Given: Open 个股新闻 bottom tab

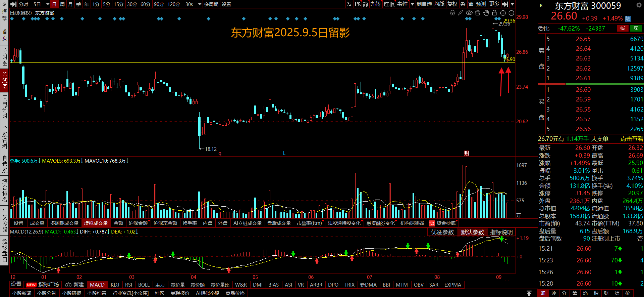Looking at the screenshot, I should 22,293.
